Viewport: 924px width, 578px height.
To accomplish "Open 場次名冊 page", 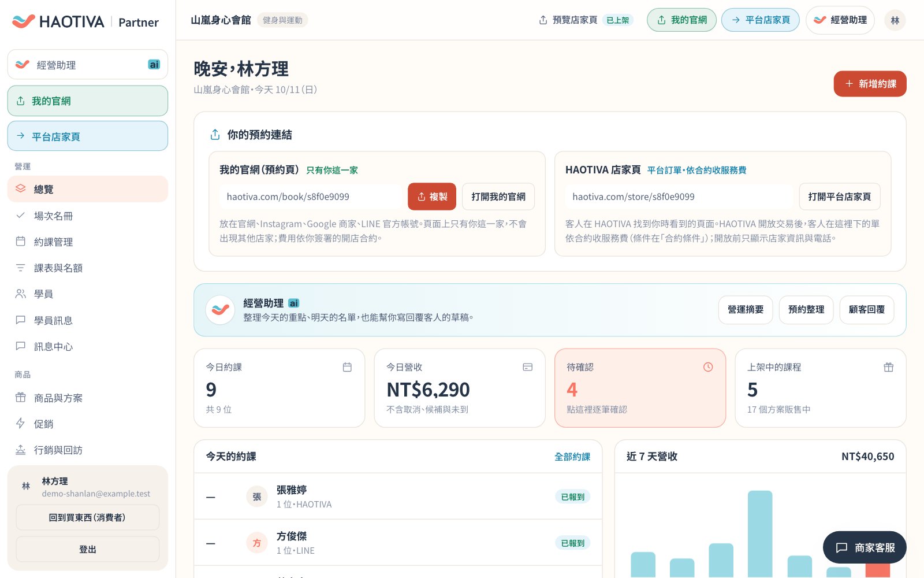I will 88,216.
